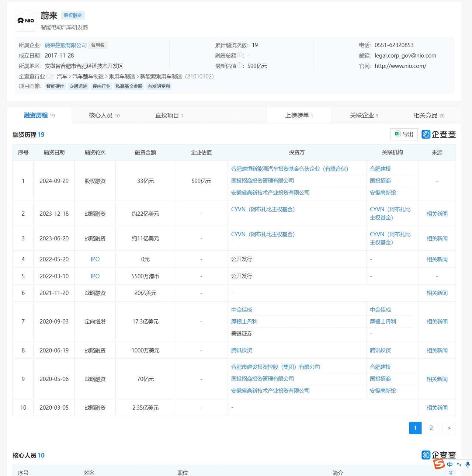
Task: Click the 有发明专利 project tag
Action: (x=159, y=86)
